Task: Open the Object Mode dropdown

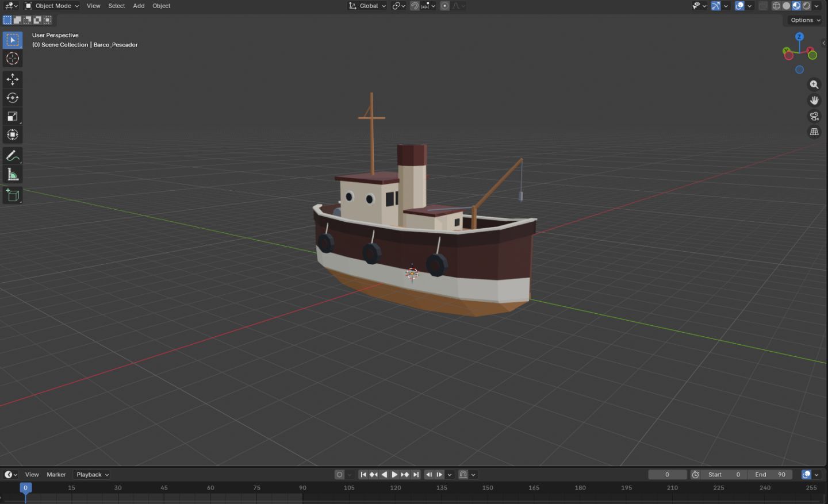Action: [52, 6]
